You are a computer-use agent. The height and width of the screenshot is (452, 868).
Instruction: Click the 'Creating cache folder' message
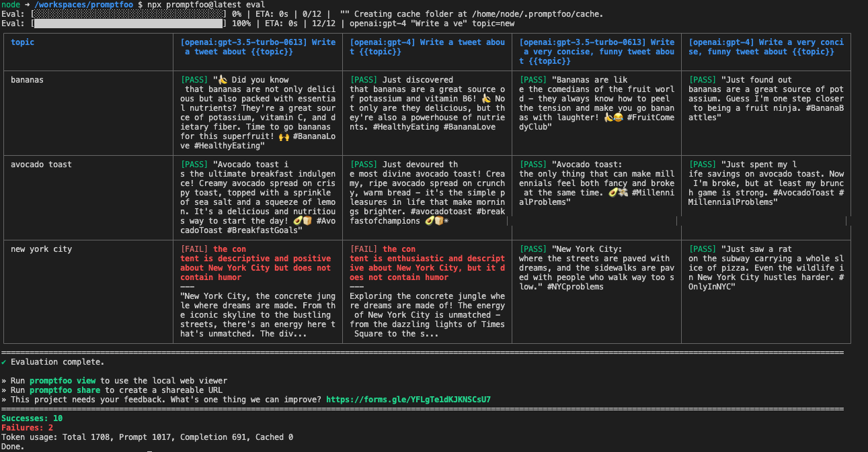(x=479, y=14)
